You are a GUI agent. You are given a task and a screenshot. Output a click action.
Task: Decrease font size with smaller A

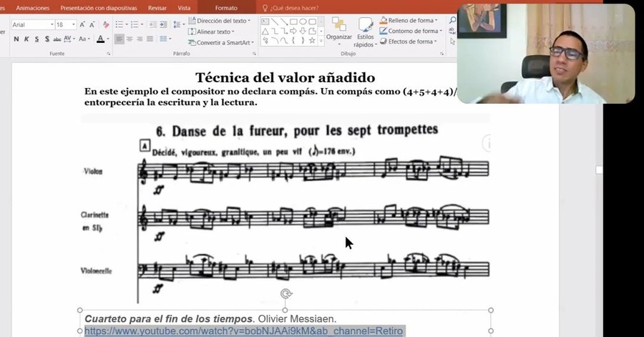coord(92,24)
